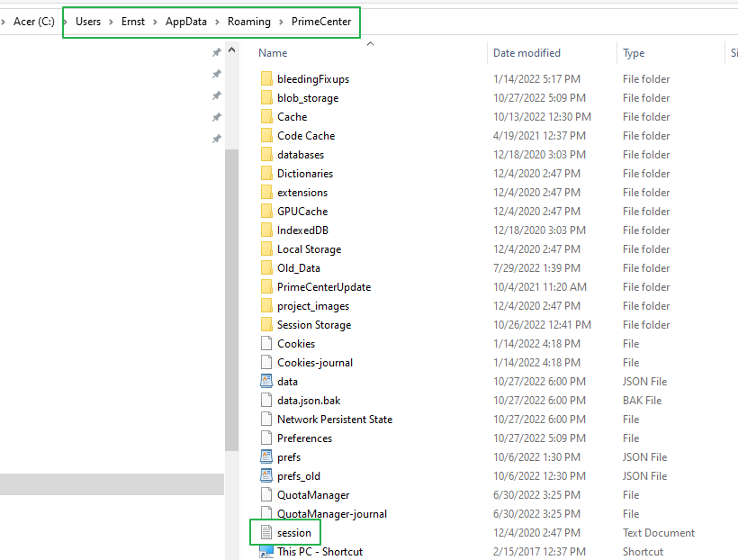Click the topmost pin icon in Quick access
The width and height of the screenshot is (738, 560).
point(216,53)
